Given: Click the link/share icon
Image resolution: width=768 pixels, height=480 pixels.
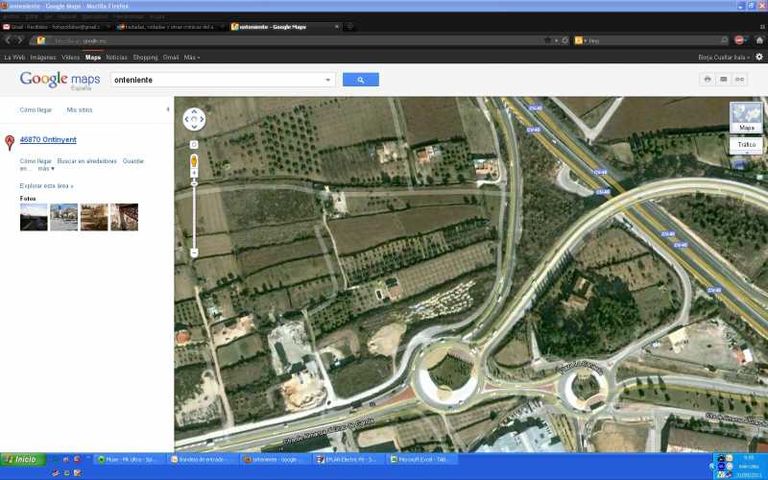Looking at the screenshot, I should tap(740, 79).
